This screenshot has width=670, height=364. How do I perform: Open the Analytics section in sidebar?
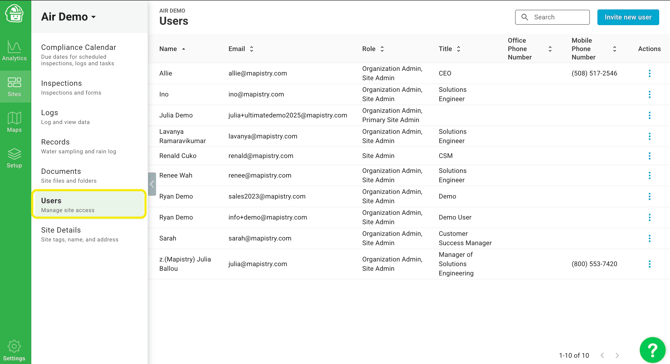click(15, 51)
